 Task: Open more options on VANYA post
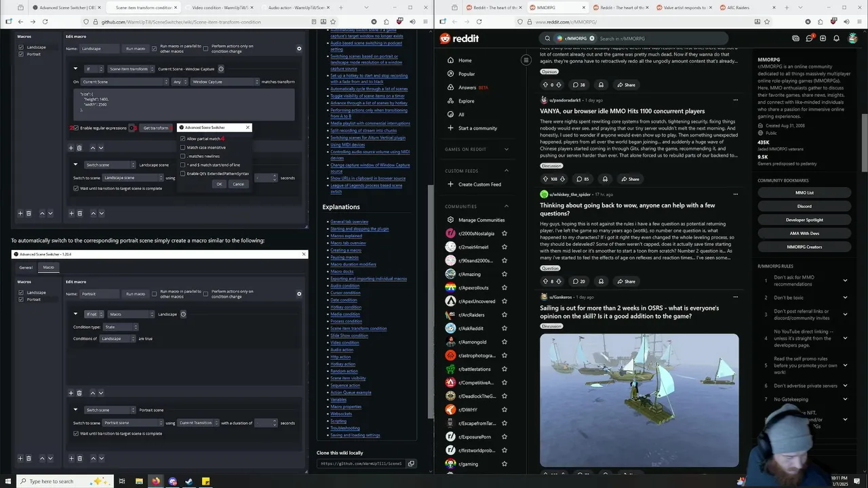(x=735, y=100)
